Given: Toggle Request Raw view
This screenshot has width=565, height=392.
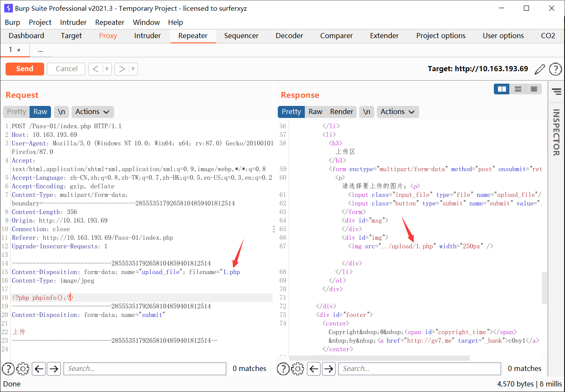Looking at the screenshot, I should (40, 112).
